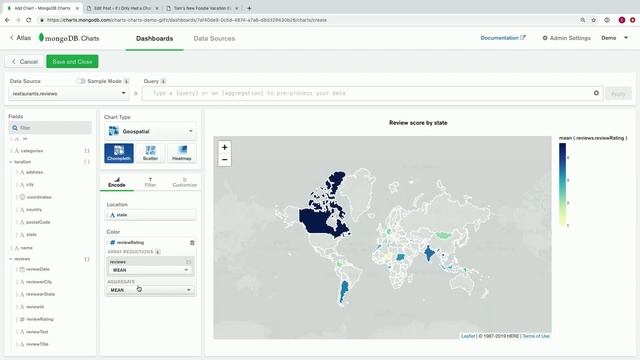Switch to third browser tab
Screen dimensions: 640x360
[x=202, y=8]
